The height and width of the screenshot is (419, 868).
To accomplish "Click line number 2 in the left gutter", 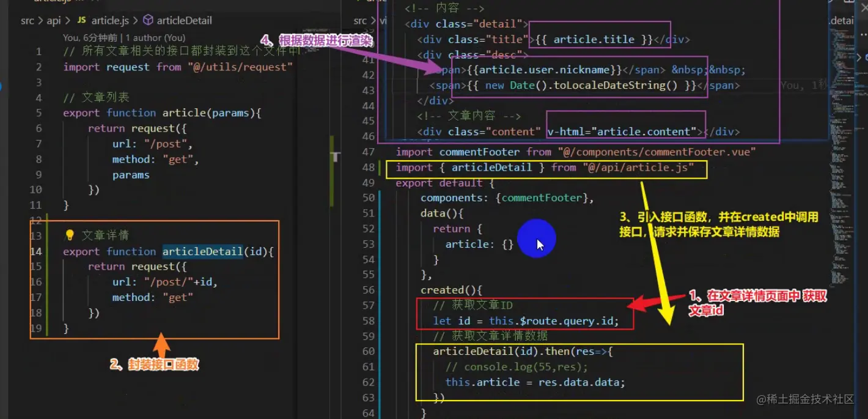I will pyautogui.click(x=39, y=67).
